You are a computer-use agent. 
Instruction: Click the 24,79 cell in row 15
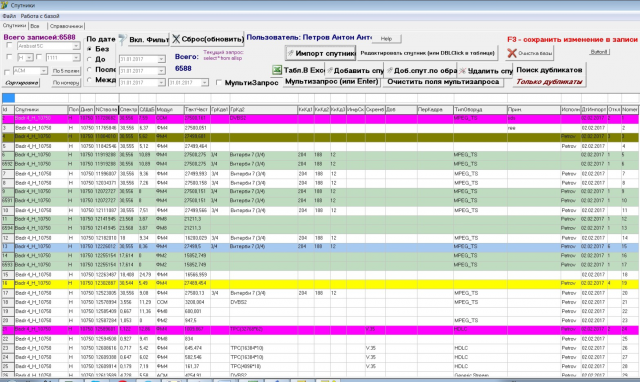point(147,275)
